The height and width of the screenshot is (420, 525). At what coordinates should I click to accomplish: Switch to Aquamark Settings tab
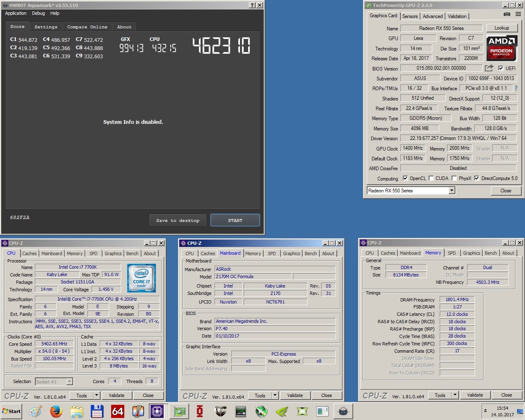46,27
